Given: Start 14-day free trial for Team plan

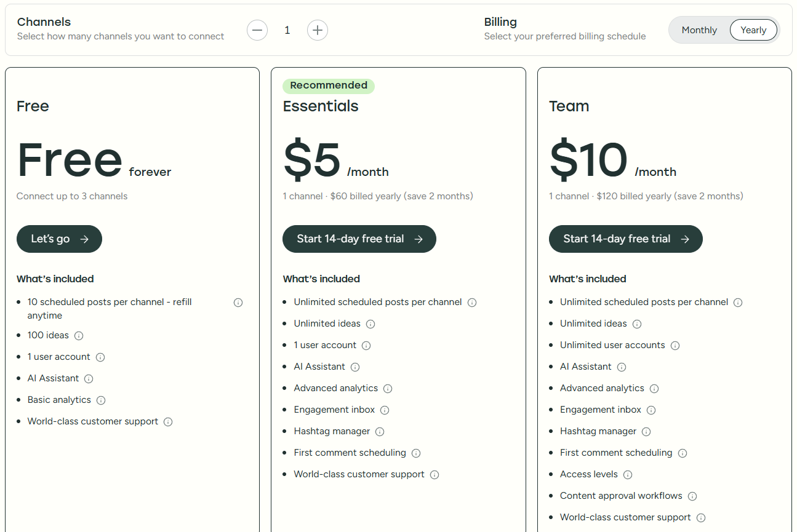Looking at the screenshot, I should point(625,239).
